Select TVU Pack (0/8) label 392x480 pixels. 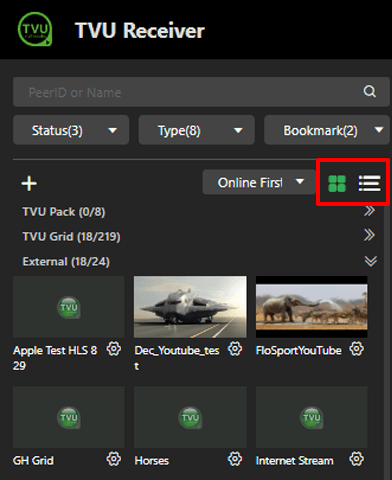tap(64, 212)
